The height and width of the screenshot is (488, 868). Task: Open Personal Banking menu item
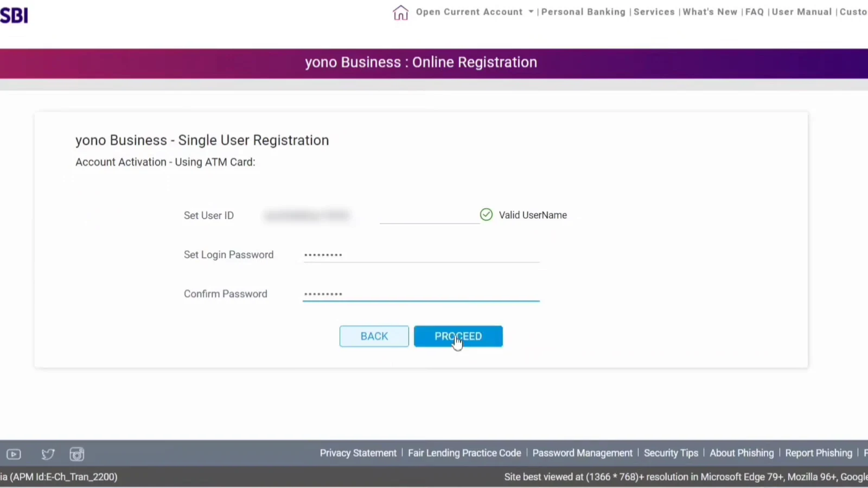coord(583,12)
